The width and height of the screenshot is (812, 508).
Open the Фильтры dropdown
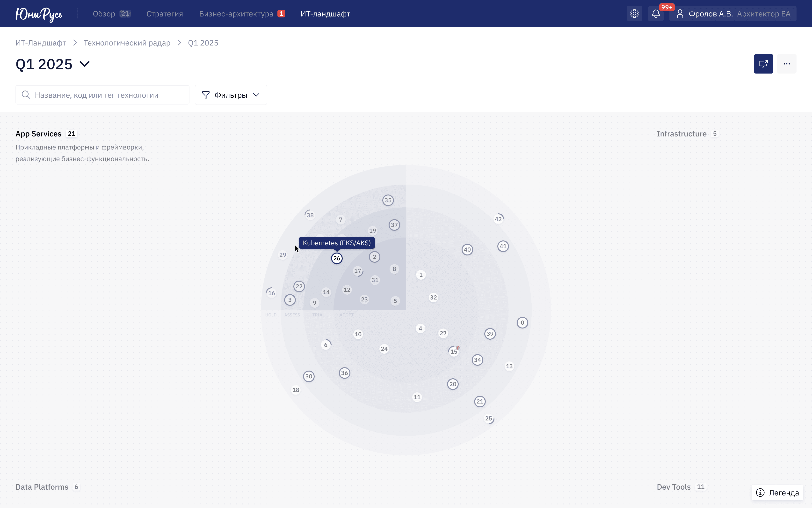tap(231, 95)
